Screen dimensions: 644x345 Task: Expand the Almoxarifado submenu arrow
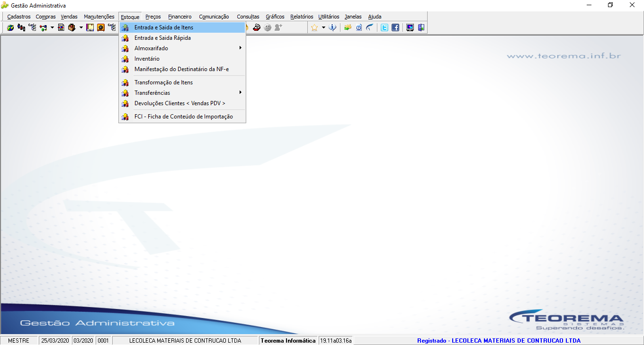tap(241, 48)
